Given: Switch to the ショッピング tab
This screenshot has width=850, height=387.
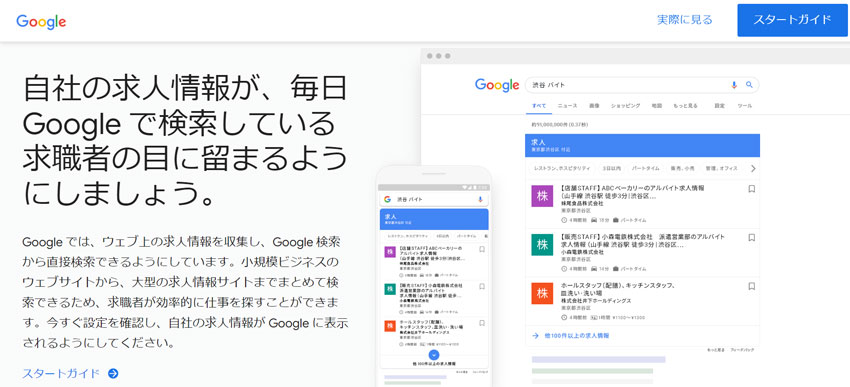Looking at the screenshot, I should (625, 106).
